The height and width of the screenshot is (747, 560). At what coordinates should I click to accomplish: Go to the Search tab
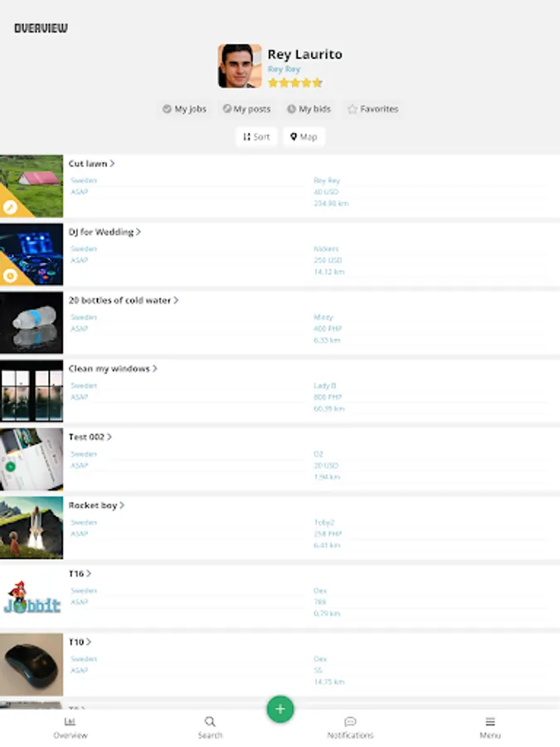pos(210,727)
